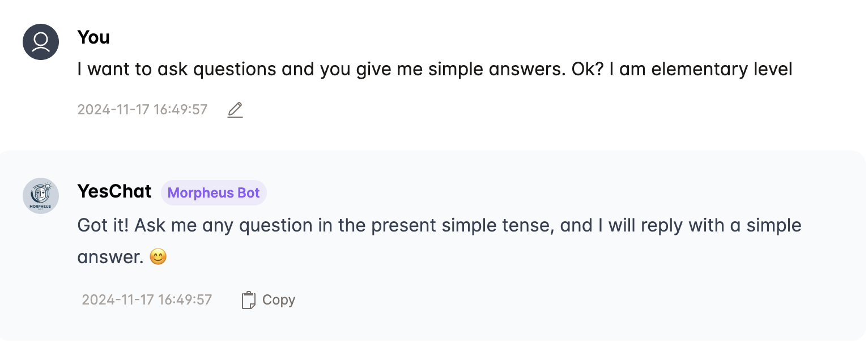The width and height of the screenshot is (868, 343).
Task: Click the YesChat sender name
Action: pos(114,191)
